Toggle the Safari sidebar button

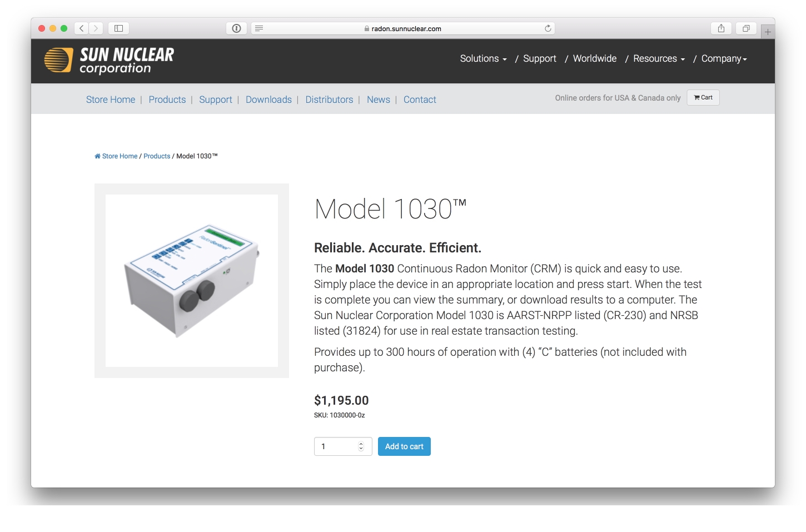(x=118, y=28)
